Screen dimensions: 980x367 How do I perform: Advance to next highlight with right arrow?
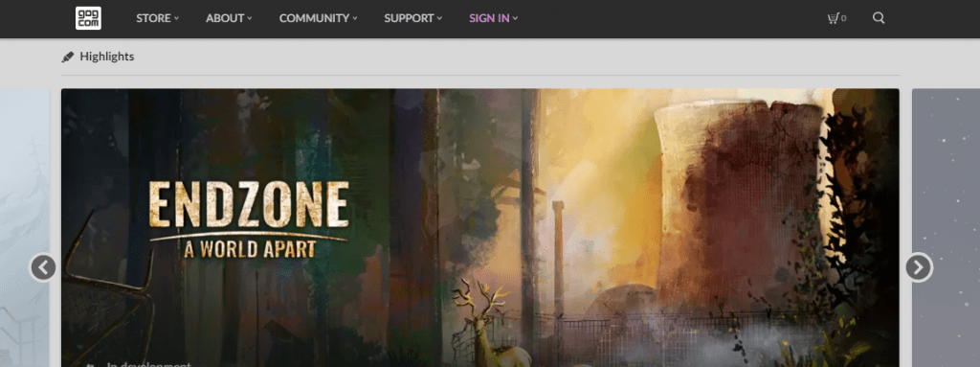[x=919, y=267]
